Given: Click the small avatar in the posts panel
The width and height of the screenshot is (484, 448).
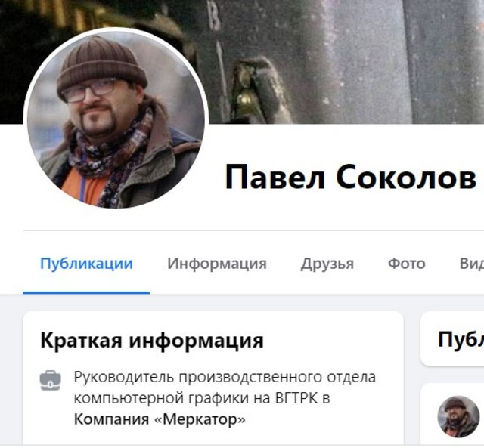Looking at the screenshot, I should 458,417.
